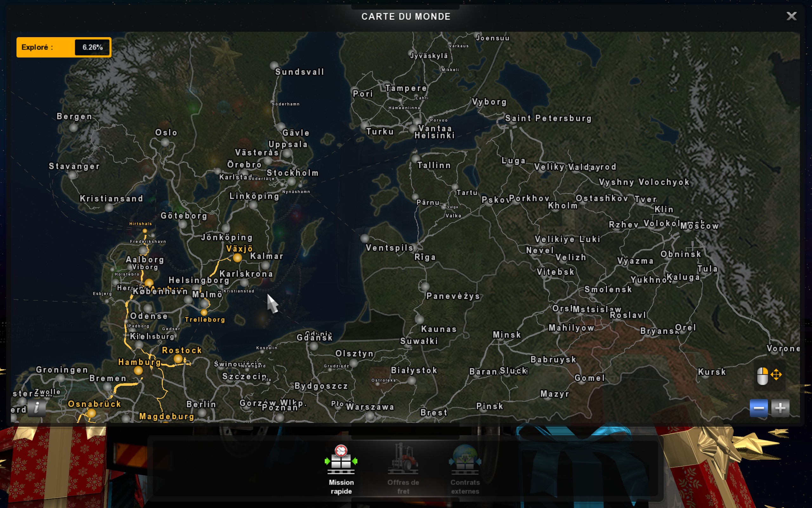Click the Stockholm city label

[292, 173]
